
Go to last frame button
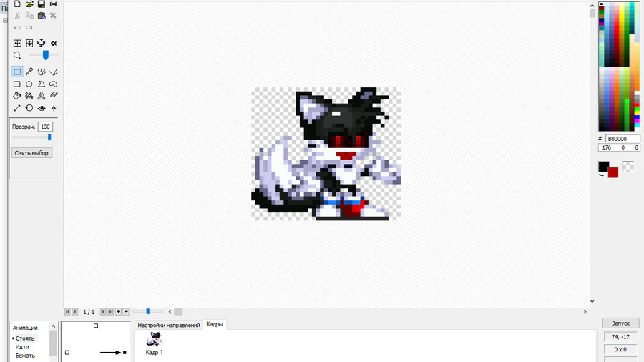point(110,312)
